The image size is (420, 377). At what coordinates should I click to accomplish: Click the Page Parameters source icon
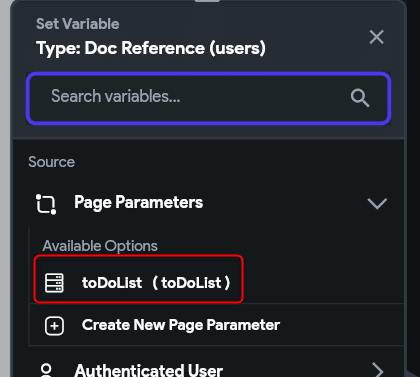click(46, 204)
